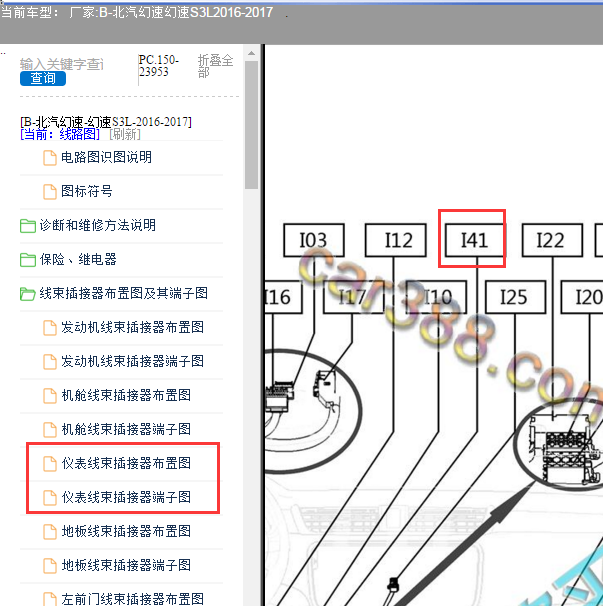Open 机舱线束插接器布置图
This screenshot has height=606, width=603.
(126, 395)
